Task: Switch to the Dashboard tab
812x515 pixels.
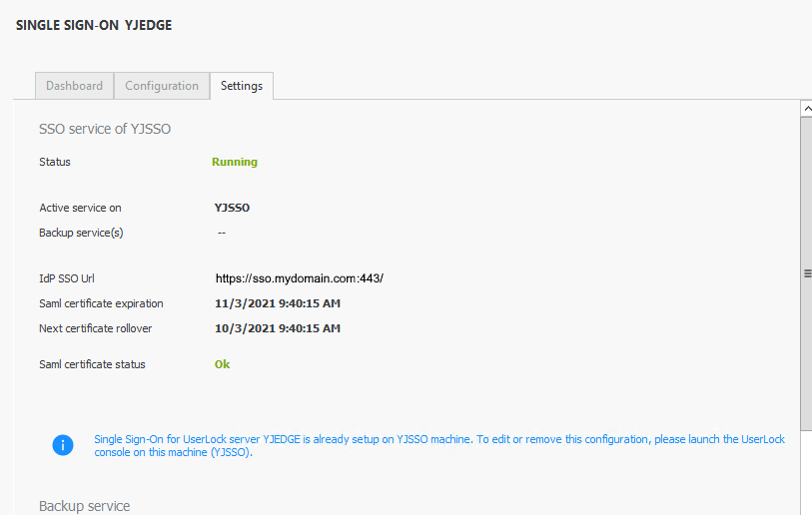Action: [x=74, y=86]
